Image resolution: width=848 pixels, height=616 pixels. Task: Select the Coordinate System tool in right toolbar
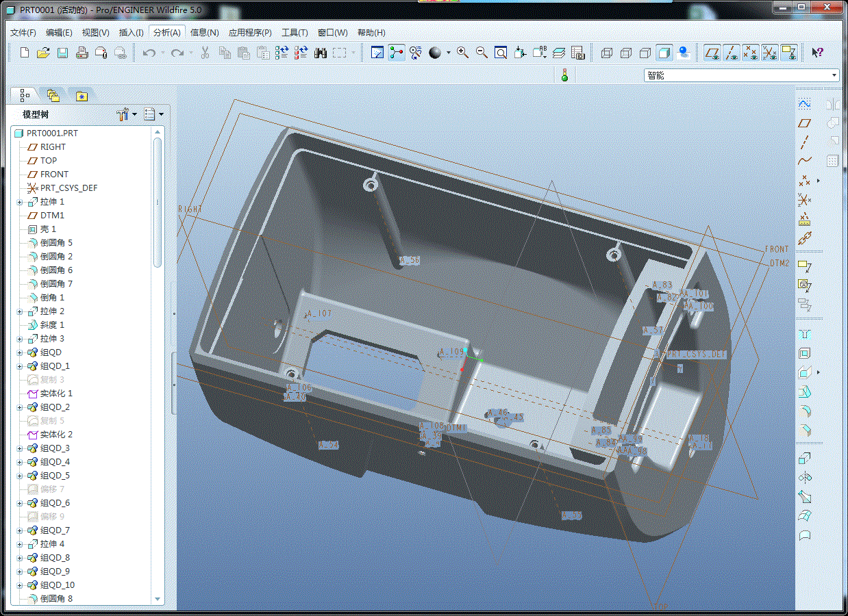[805, 200]
